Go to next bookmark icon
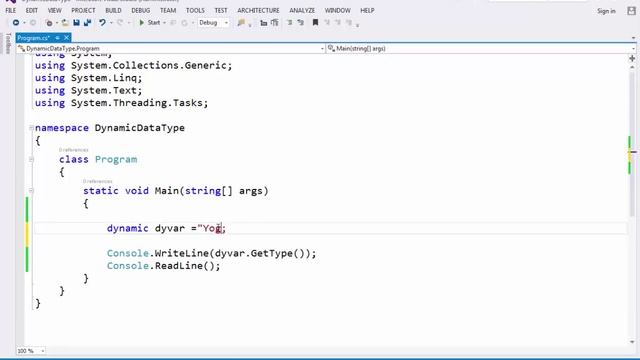Viewport: 640px width, 360px height. [x=338, y=23]
